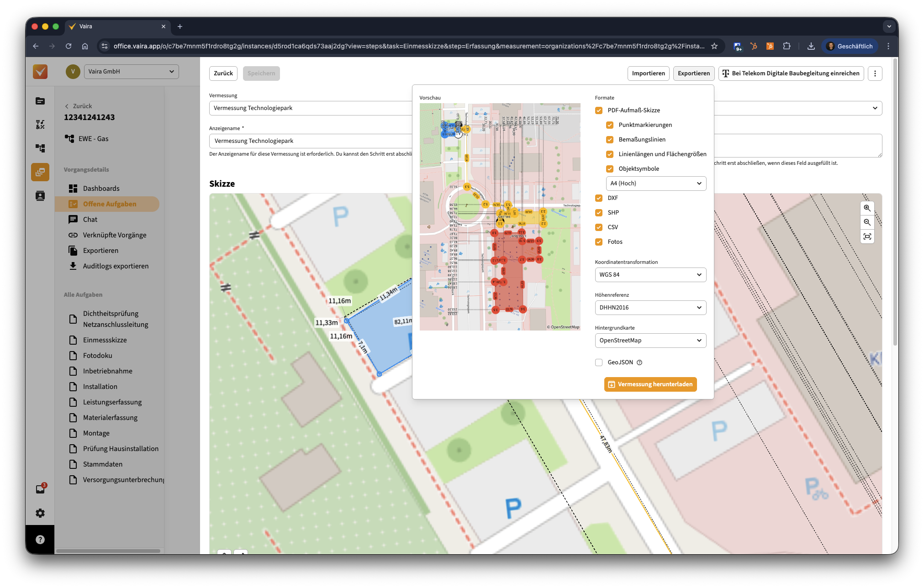Image resolution: width=924 pixels, height=588 pixels.
Task: Toggle the Fotos export checkbox
Action: [599, 242]
